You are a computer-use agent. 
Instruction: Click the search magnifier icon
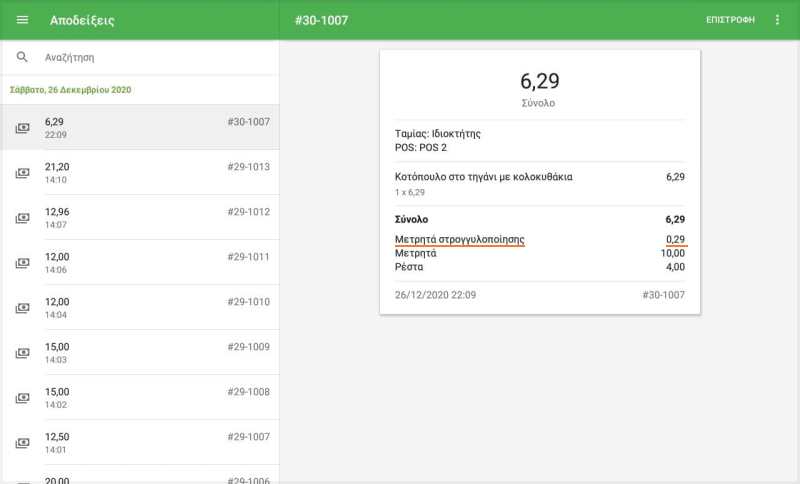[22, 58]
